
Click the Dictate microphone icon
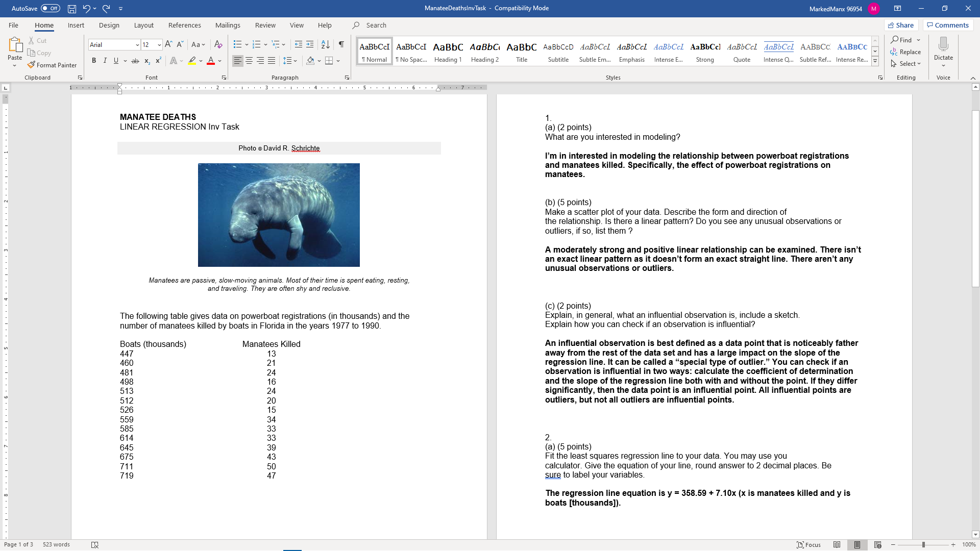coord(943,44)
